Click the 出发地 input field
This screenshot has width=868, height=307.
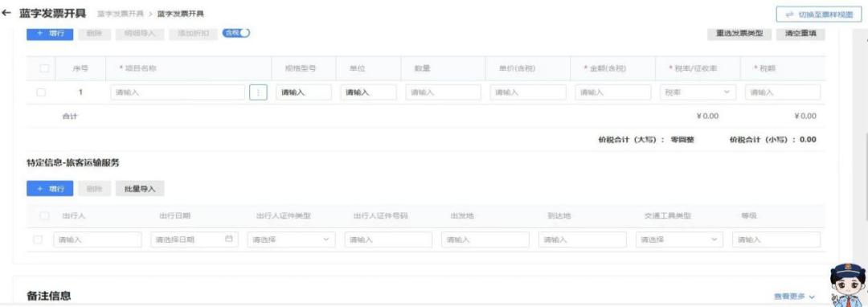pyautogui.click(x=485, y=239)
